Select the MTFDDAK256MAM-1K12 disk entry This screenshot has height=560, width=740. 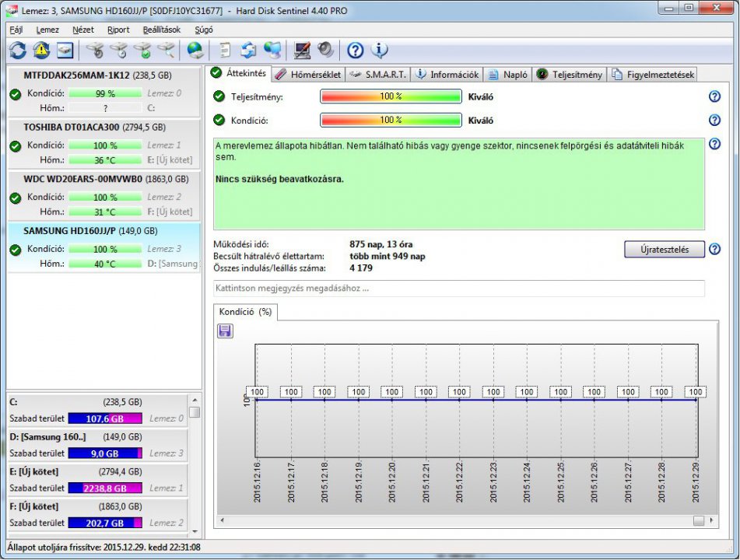[x=103, y=92]
